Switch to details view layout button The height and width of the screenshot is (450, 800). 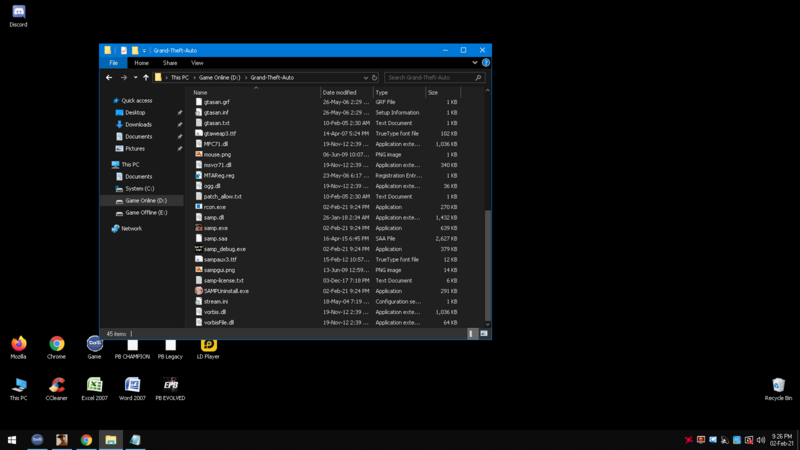pos(471,334)
